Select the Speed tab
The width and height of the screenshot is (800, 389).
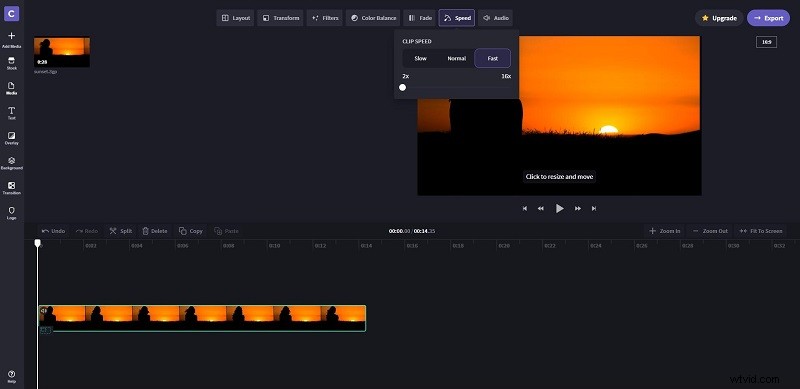point(457,18)
